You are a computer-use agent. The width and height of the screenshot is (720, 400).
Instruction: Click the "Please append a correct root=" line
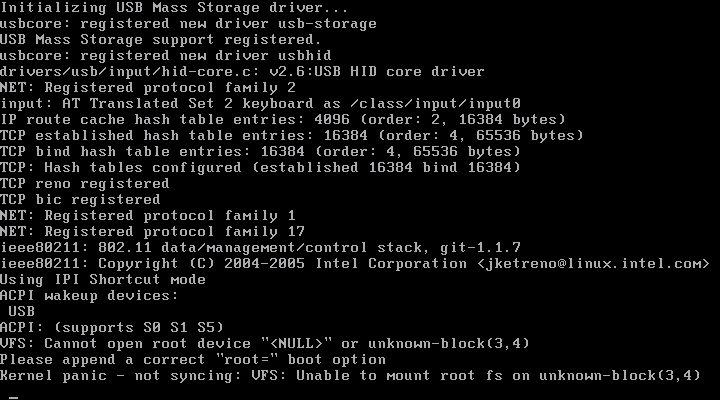(192, 360)
